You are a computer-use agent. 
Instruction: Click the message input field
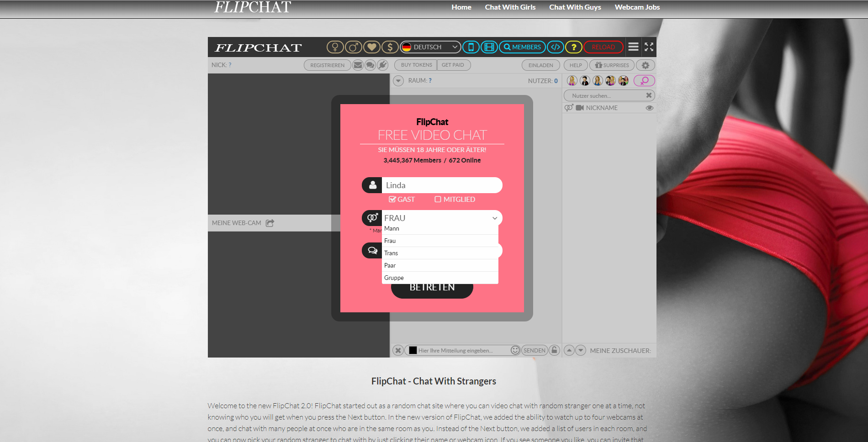point(463,350)
